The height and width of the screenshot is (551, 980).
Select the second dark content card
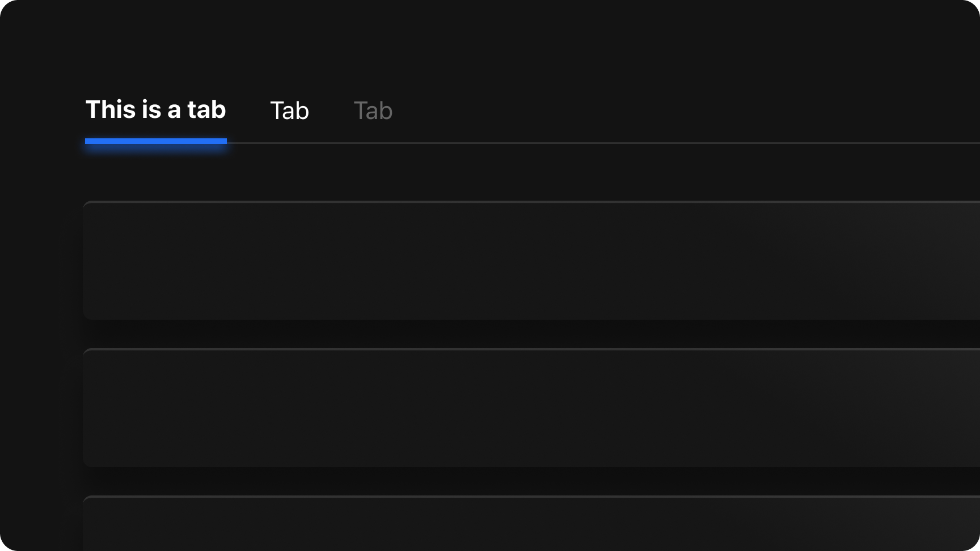coord(531,408)
